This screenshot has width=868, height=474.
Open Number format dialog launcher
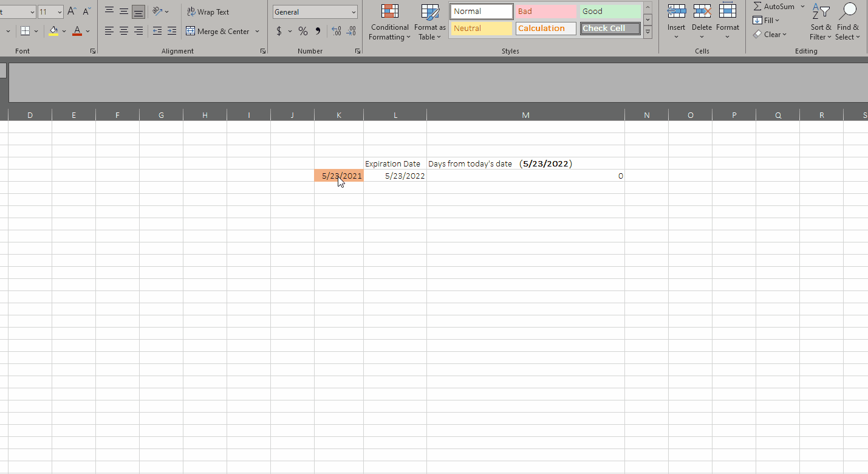coord(358,52)
